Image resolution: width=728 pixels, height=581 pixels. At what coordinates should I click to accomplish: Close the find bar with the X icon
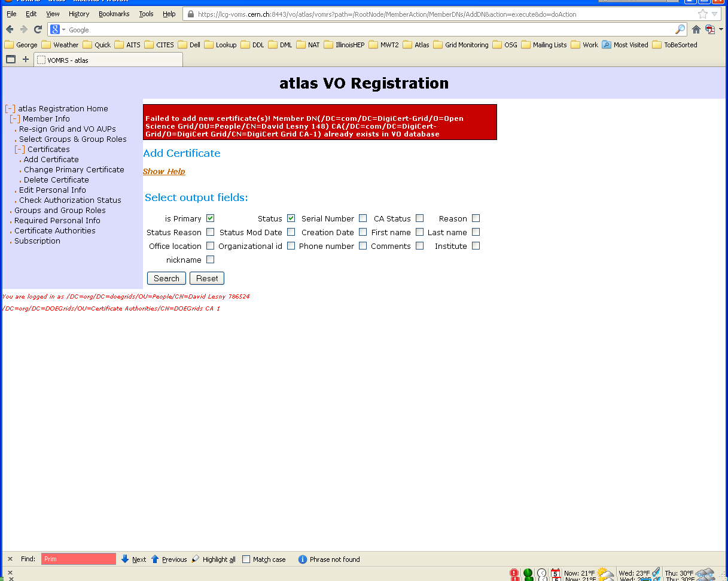(x=10, y=559)
